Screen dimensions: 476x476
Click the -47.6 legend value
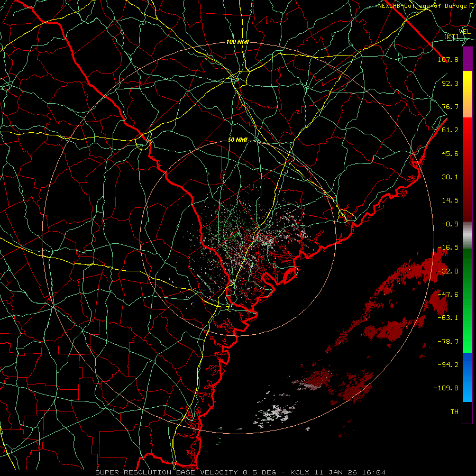click(448, 295)
